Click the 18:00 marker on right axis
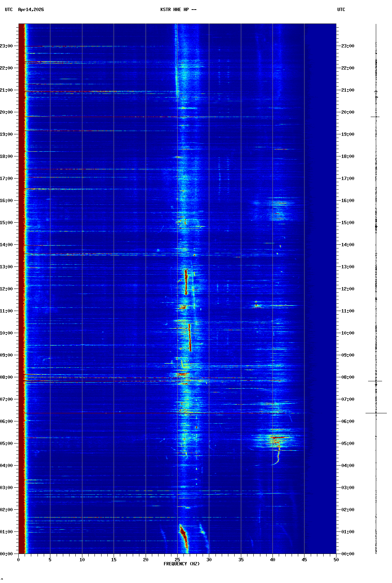 point(348,156)
